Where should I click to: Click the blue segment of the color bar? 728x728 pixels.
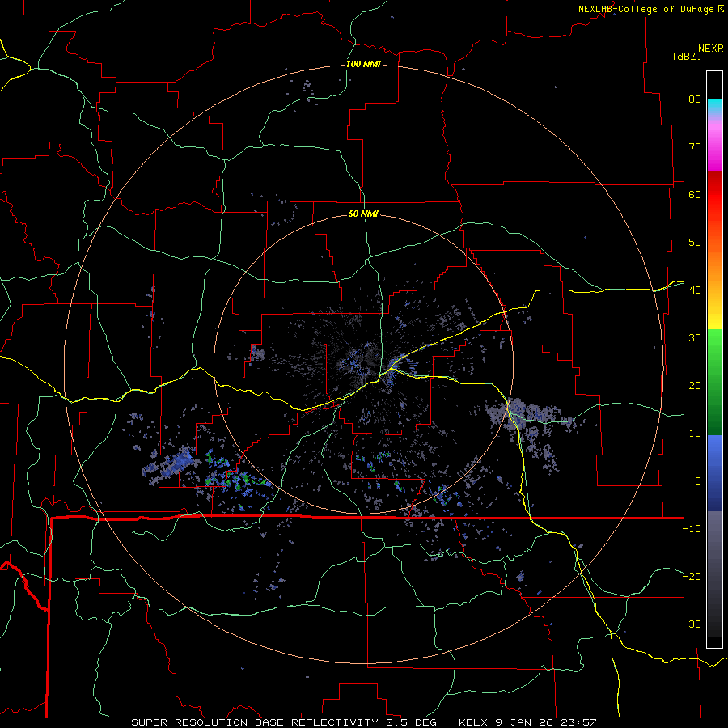coord(714,473)
